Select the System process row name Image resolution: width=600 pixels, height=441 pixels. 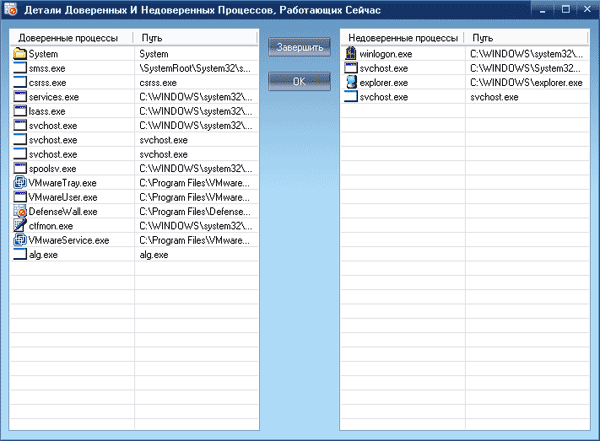[43, 54]
